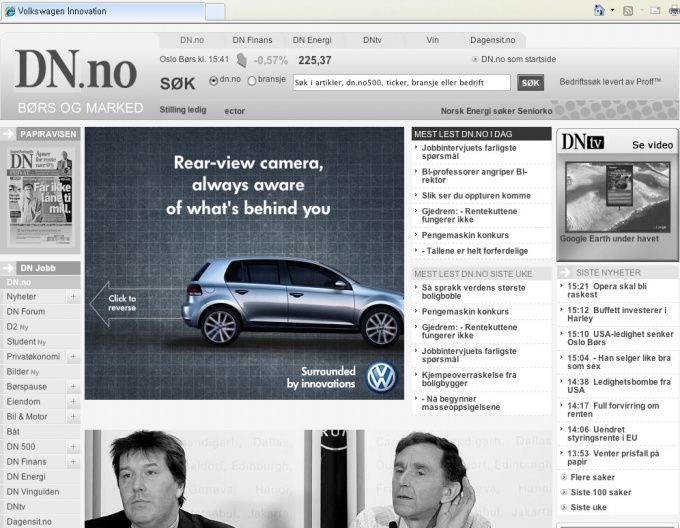Open the DN Finans top navigation tab
This screenshot has height=528, width=680.
click(x=252, y=40)
